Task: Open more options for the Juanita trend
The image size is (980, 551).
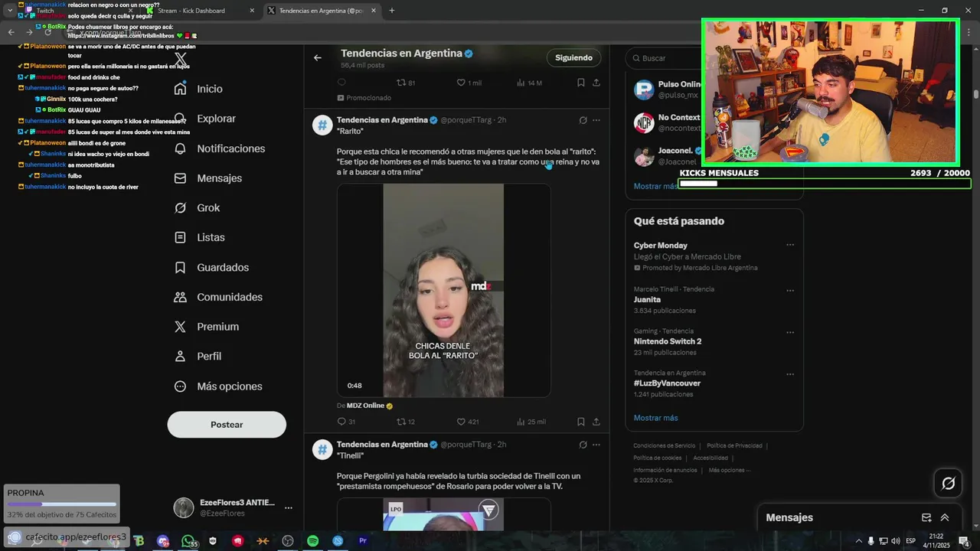Action: click(790, 291)
